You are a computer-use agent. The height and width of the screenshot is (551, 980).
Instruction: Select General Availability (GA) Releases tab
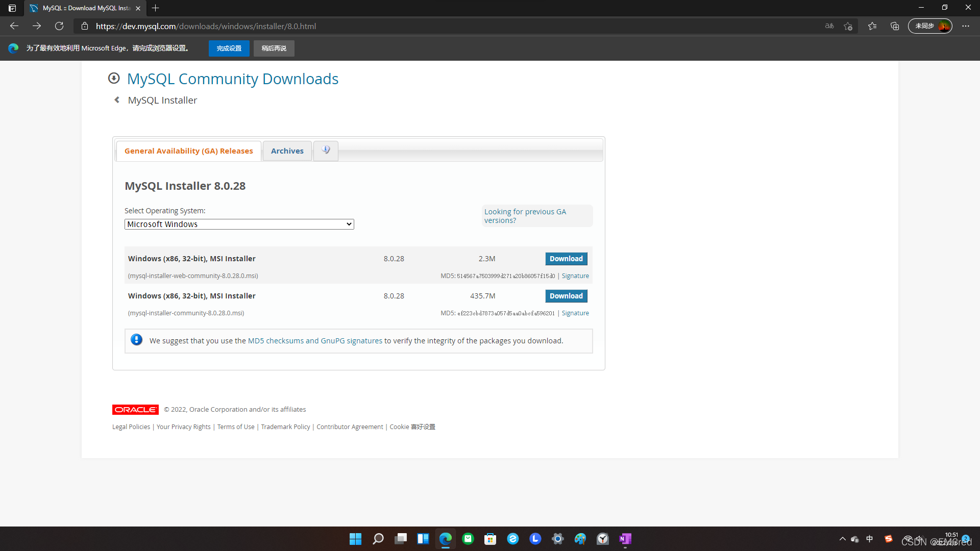(188, 151)
